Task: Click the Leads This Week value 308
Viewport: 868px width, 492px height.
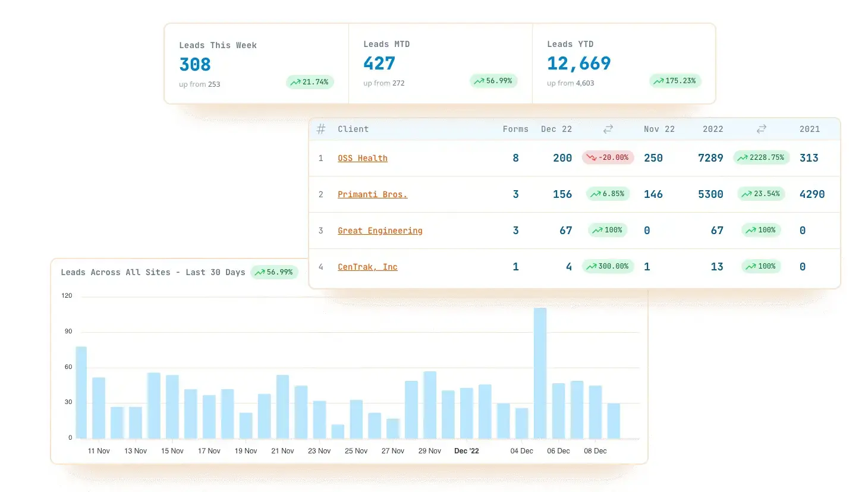Action: click(195, 64)
